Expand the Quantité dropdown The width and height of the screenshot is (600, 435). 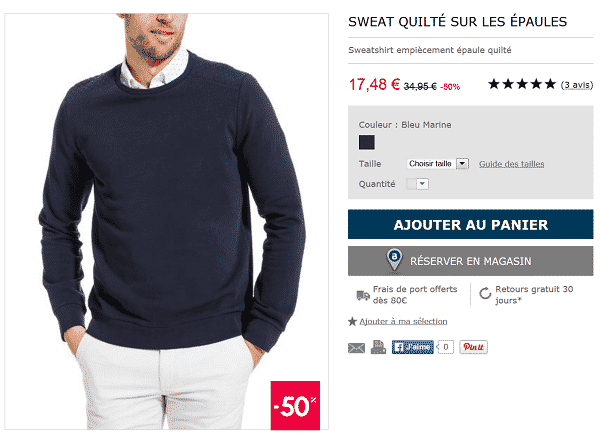tap(417, 184)
